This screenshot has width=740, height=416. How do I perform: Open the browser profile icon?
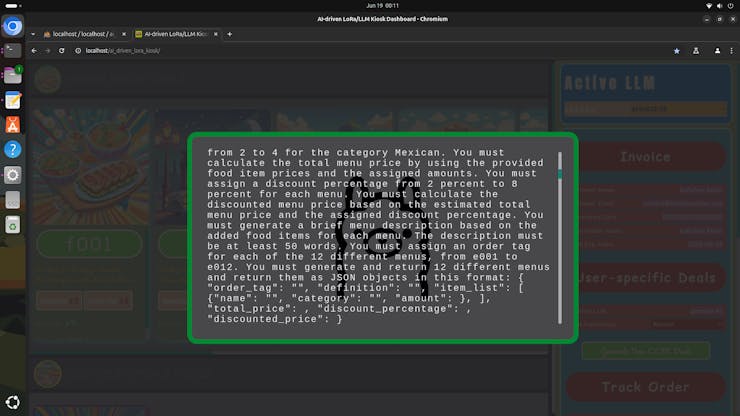pyautogui.click(x=717, y=51)
